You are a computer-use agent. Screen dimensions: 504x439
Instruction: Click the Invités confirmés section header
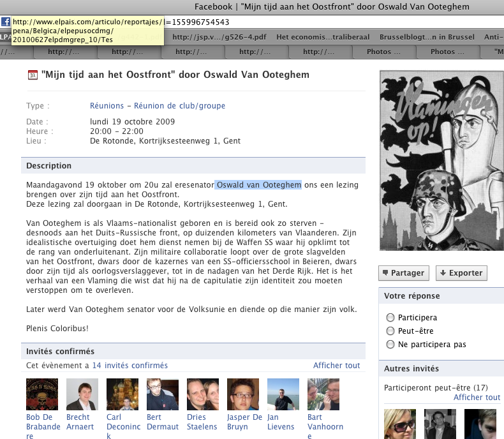(193, 352)
